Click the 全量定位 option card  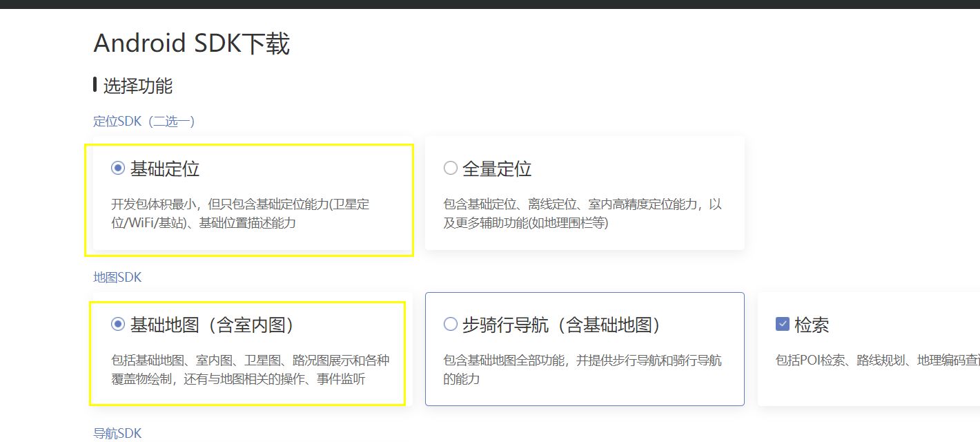(585, 193)
